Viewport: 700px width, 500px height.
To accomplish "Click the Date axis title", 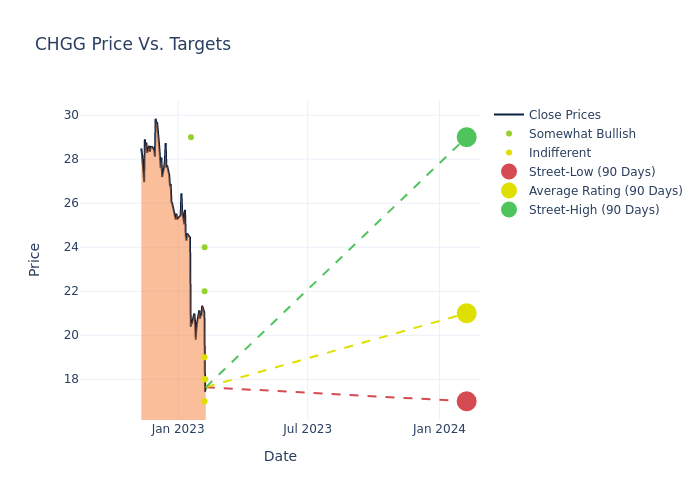I will 280,456.
